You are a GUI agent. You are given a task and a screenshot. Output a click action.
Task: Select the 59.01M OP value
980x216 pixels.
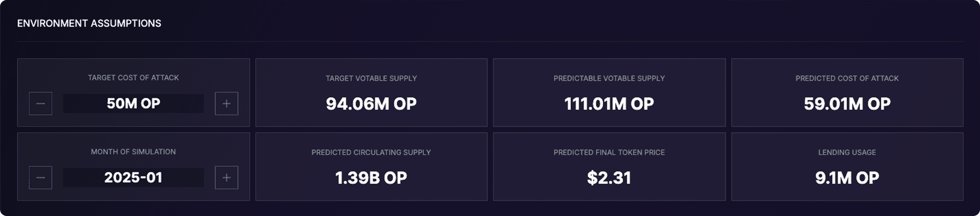click(x=847, y=104)
